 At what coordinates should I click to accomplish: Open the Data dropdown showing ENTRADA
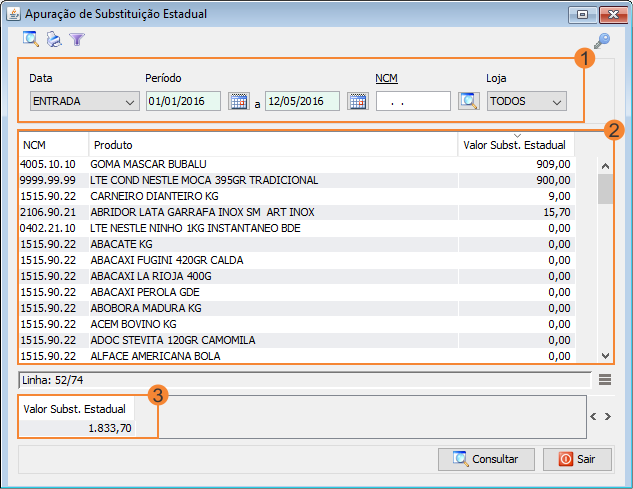(85, 101)
